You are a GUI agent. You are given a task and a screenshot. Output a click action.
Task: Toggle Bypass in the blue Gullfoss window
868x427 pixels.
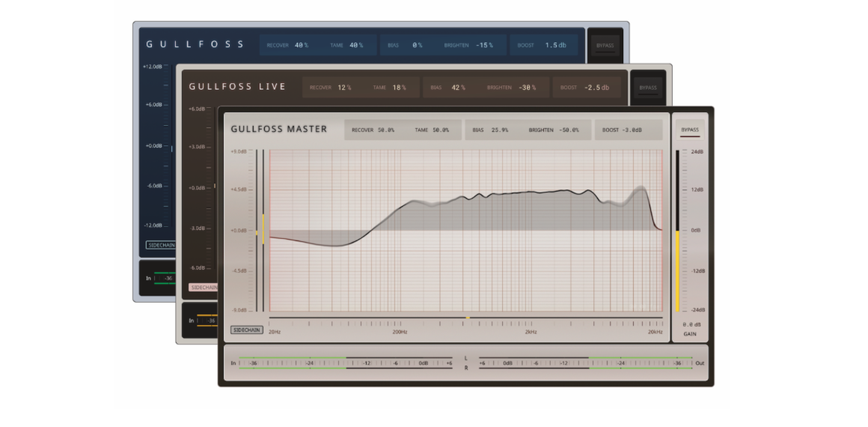click(x=605, y=46)
